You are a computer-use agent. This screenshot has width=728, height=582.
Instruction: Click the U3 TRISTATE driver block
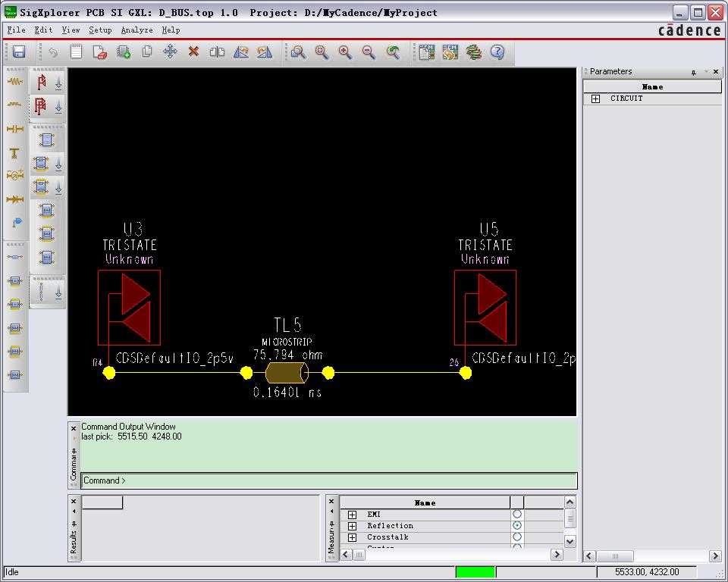(129, 307)
